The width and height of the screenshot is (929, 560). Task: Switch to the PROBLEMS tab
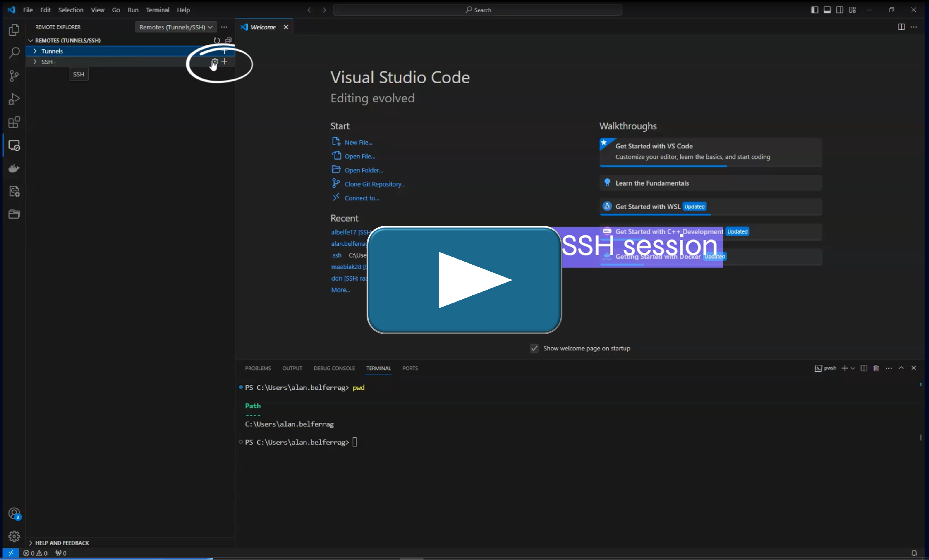point(258,368)
